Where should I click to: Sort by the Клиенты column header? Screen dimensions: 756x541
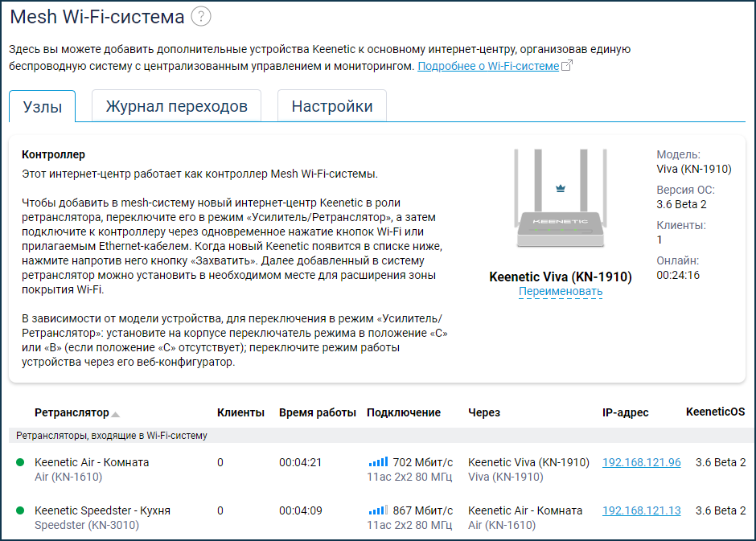[x=240, y=413]
